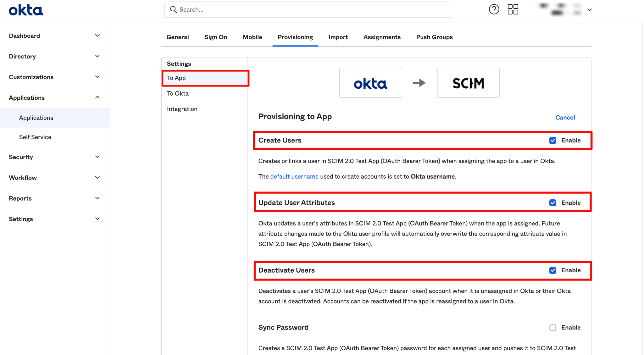Click Cancel in Provisioning to App
This screenshot has height=355, width=644.
[565, 118]
